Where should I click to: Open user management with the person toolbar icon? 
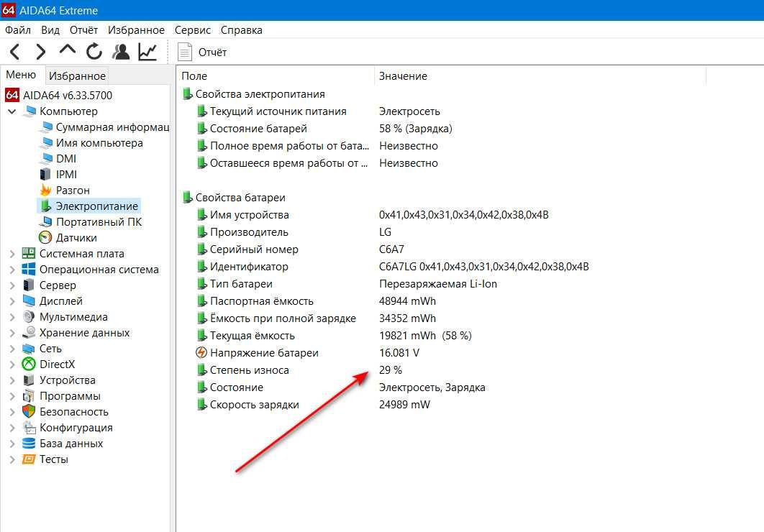(x=121, y=52)
